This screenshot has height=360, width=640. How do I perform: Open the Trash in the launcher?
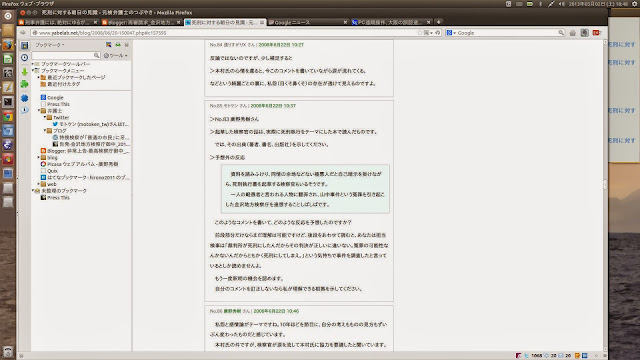coord(8,351)
